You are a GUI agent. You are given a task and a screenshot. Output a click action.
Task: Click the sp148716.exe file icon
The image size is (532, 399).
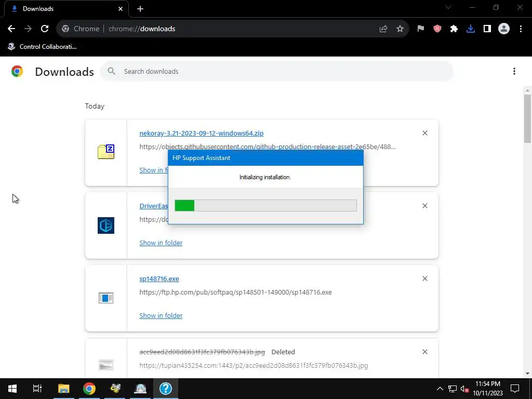click(106, 298)
